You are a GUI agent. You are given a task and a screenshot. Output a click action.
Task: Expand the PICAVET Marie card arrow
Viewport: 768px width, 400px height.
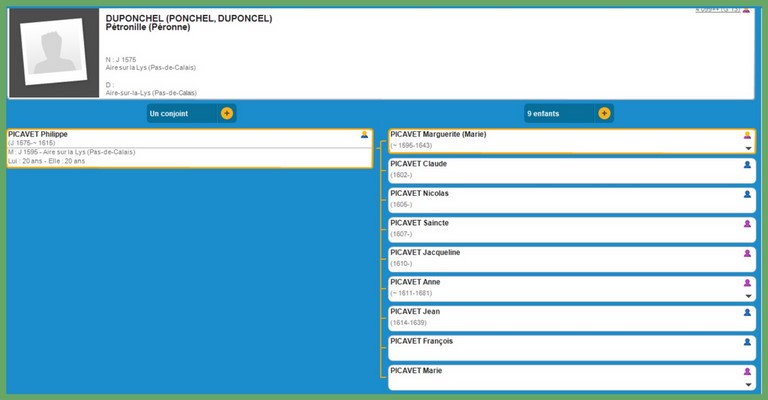click(748, 384)
